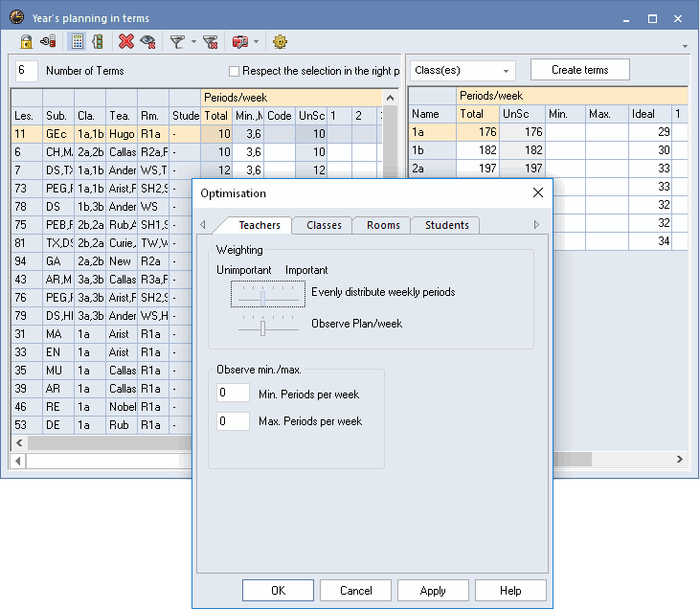The image size is (700, 609).
Task: Open settings via the gear icon
Action: (x=280, y=42)
